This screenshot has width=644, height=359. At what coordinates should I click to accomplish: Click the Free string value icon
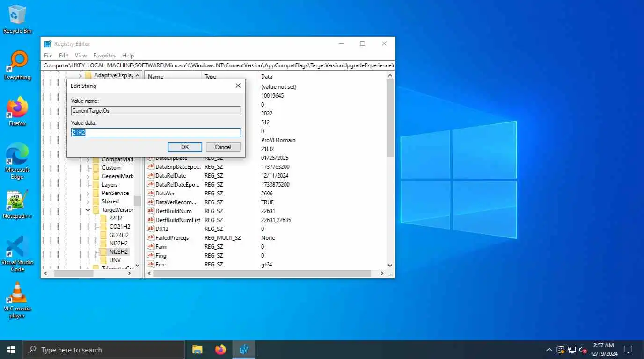[x=151, y=264]
